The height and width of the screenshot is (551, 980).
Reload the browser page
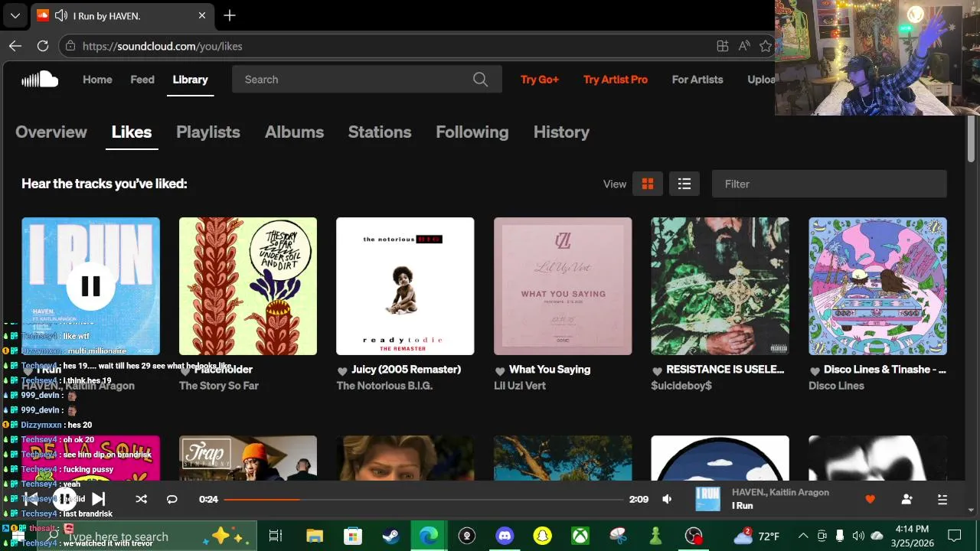click(43, 46)
